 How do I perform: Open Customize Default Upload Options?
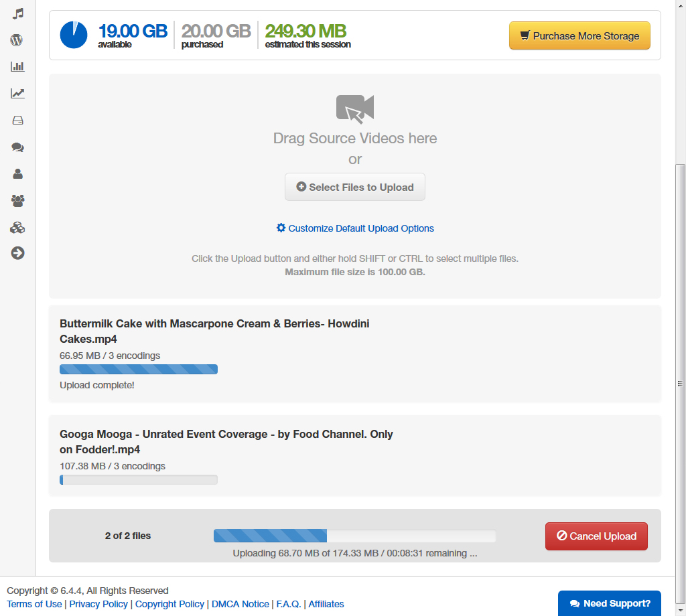[355, 228]
